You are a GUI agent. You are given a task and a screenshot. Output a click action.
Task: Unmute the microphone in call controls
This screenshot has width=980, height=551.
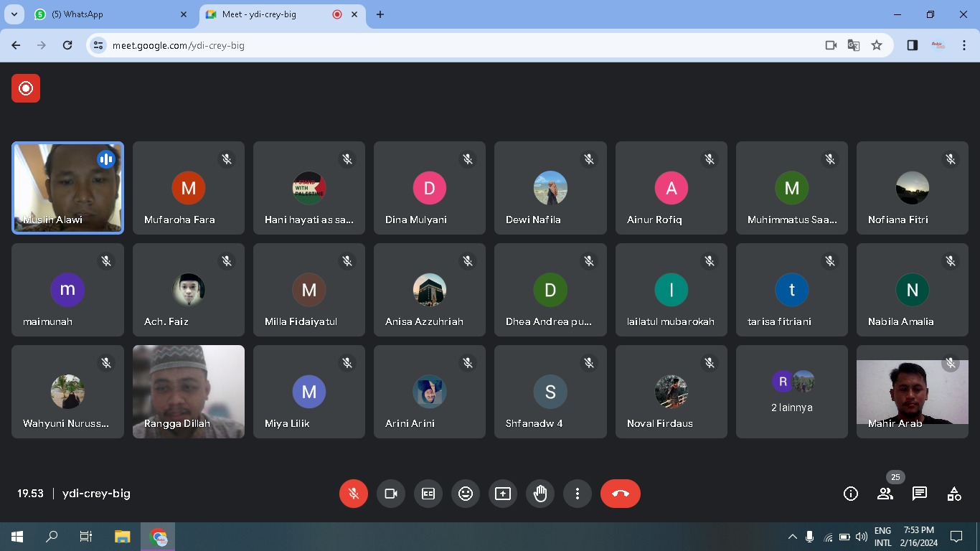[x=354, y=494]
